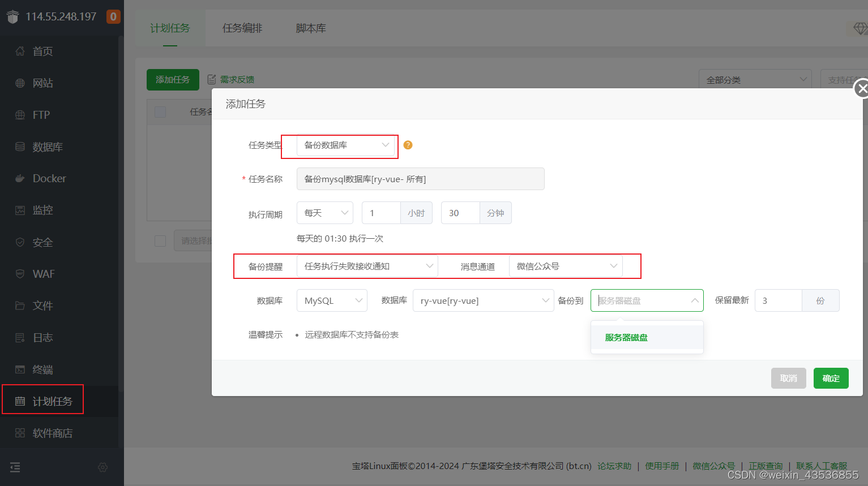Open the 执行周期 dropdown showing 每天

coord(325,213)
